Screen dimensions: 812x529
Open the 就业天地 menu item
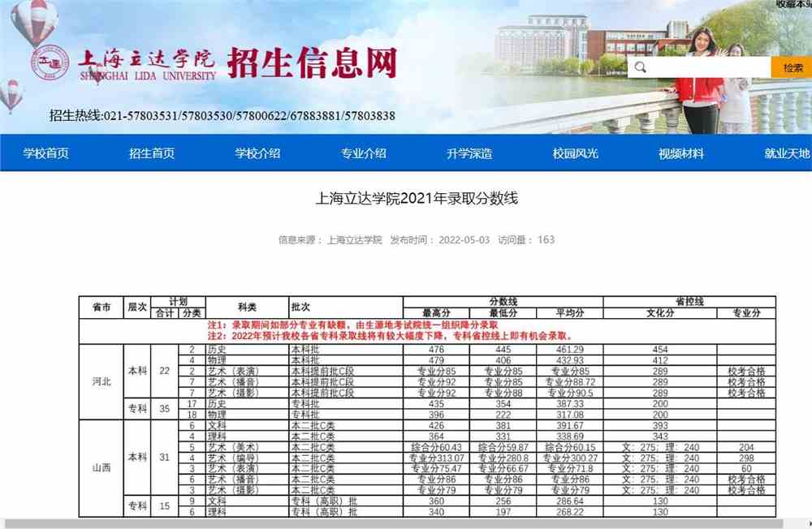(x=787, y=153)
